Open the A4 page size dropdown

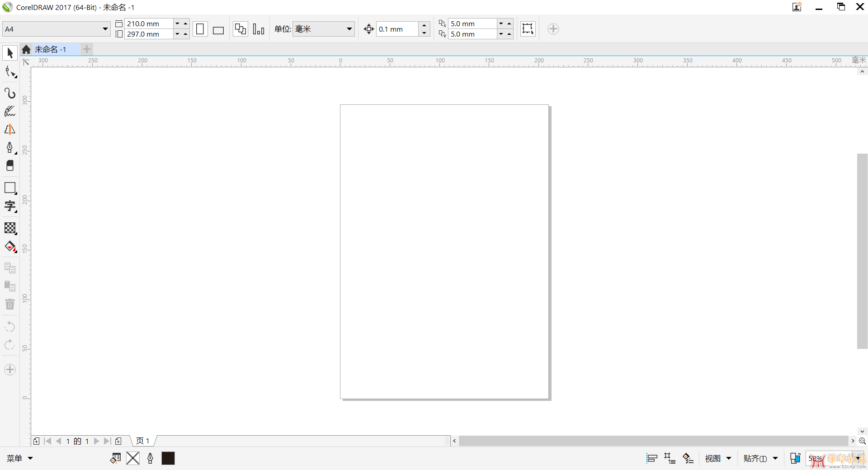(105, 29)
